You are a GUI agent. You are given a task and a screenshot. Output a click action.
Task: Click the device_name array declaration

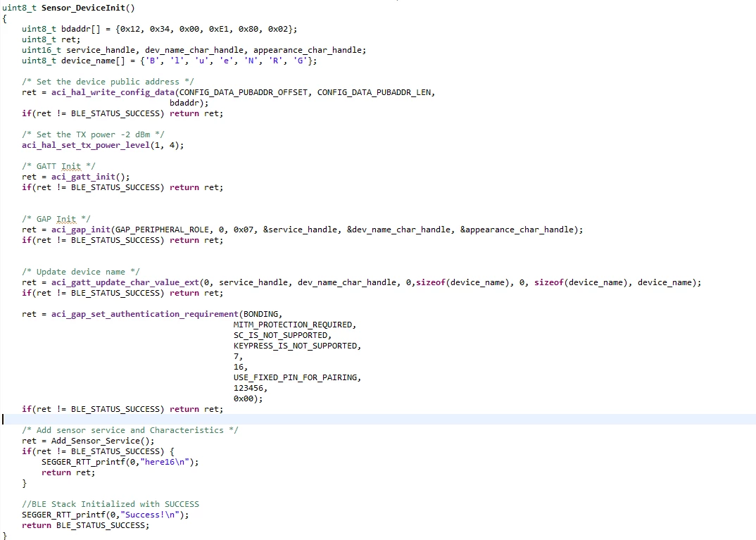pos(169,61)
